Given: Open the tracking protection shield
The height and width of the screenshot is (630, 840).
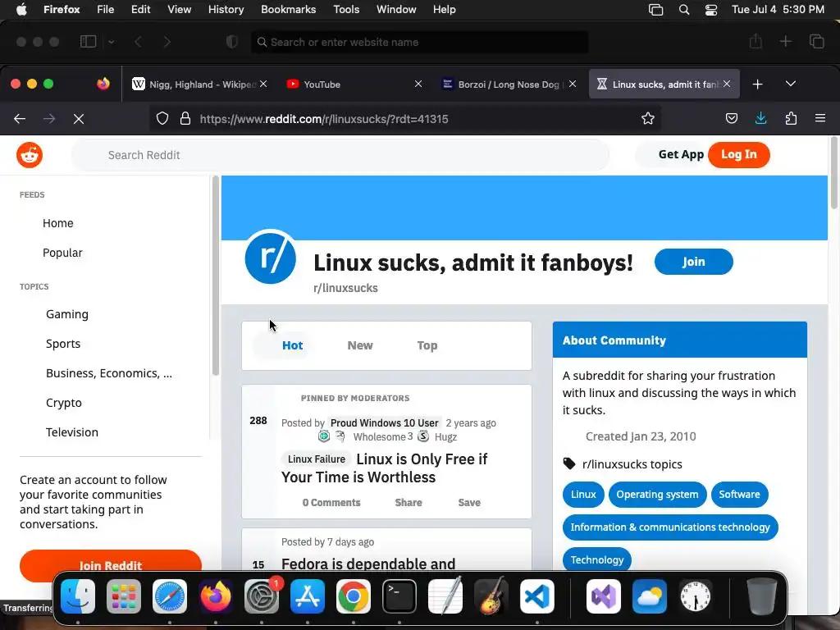Looking at the screenshot, I should pos(162,119).
